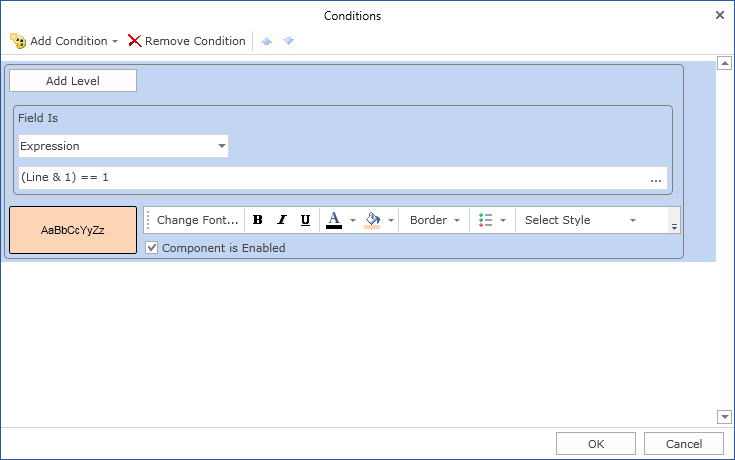The height and width of the screenshot is (460, 735).
Task: Apply the paint bucket fill color
Action: click(372, 220)
